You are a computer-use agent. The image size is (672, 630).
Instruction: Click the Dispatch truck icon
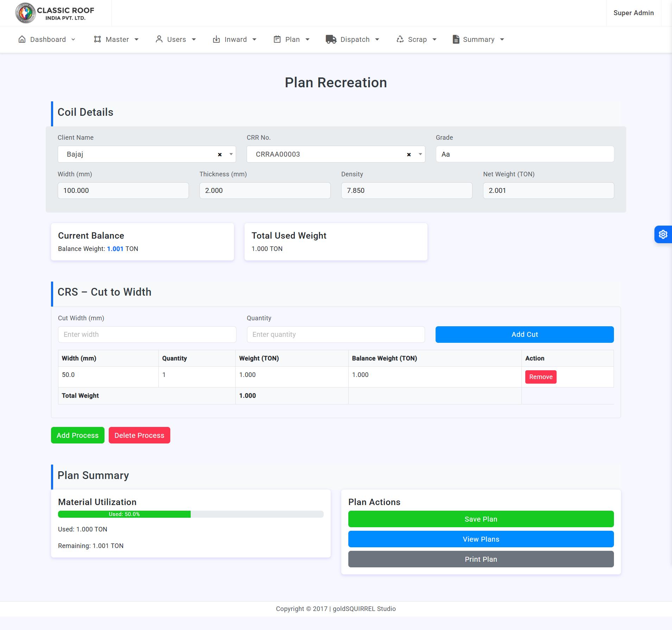click(x=331, y=39)
